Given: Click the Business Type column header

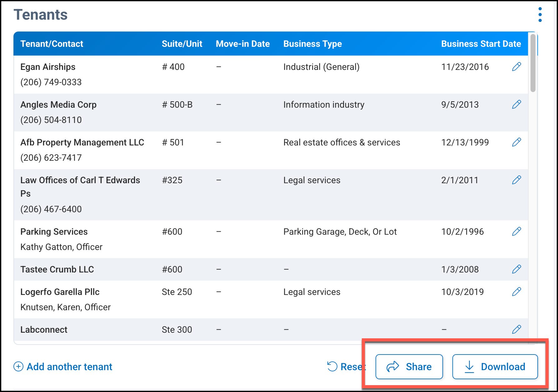Looking at the screenshot, I should 312,44.
